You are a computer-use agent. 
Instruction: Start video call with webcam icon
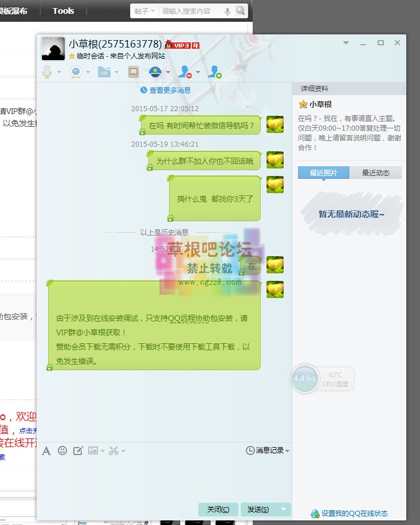[76, 72]
